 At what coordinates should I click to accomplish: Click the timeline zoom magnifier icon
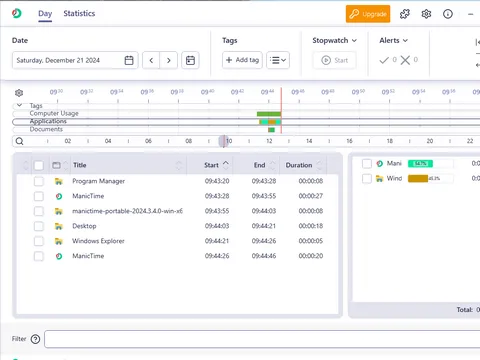click(x=20, y=141)
